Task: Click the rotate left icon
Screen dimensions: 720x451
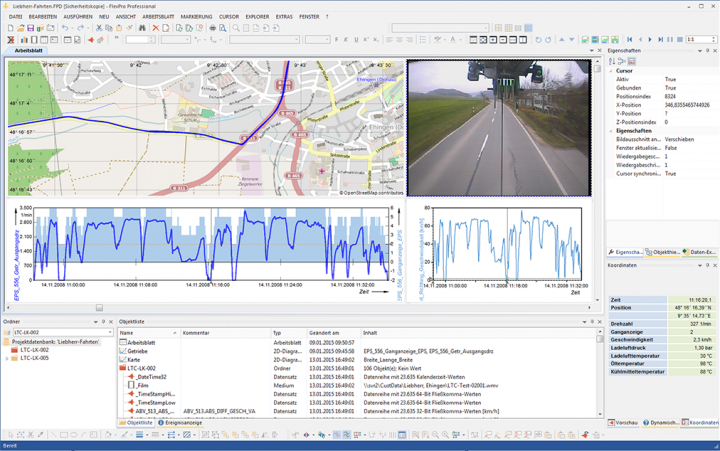Action: [x=538, y=40]
